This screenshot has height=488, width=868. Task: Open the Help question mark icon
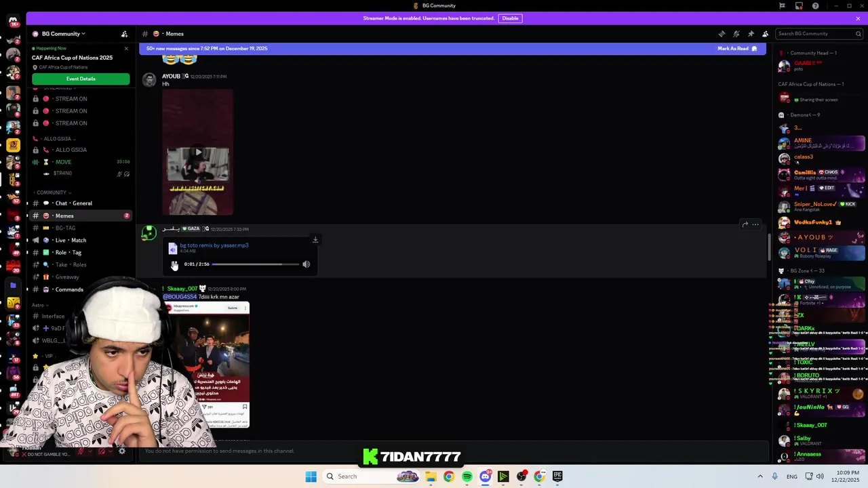(x=815, y=6)
